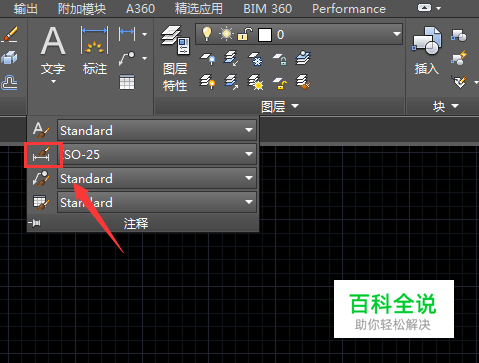The image size is (479, 363).
Task: Click the 插入 block insert icon
Action: tap(427, 50)
